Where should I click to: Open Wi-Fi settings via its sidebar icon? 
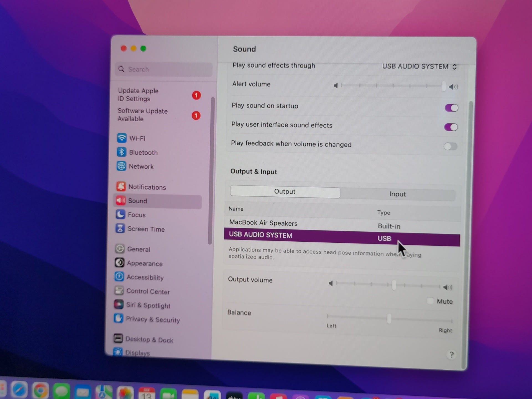click(x=122, y=138)
